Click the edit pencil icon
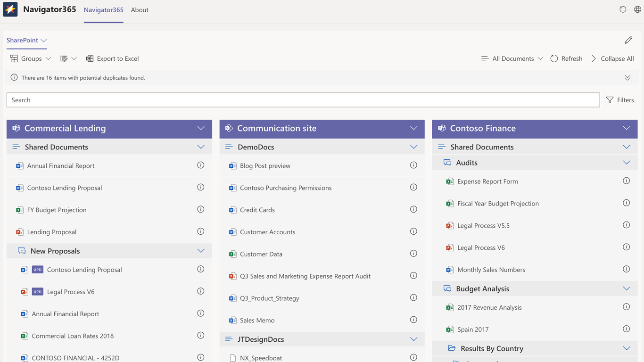Screen dimensions: 644x362 click(x=628, y=41)
